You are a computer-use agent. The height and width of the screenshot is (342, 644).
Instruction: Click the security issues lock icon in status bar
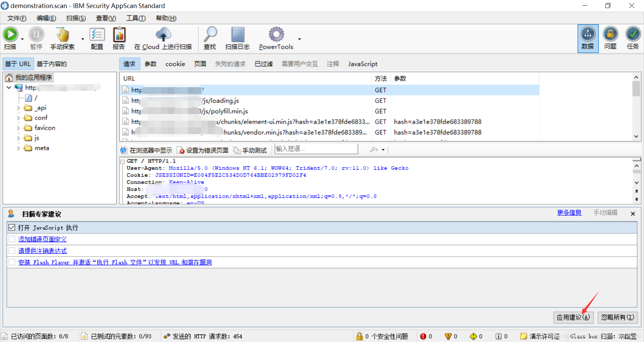pyautogui.click(x=360, y=336)
